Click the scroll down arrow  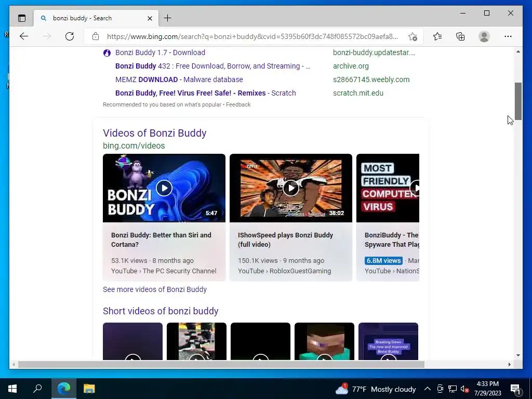click(x=518, y=355)
